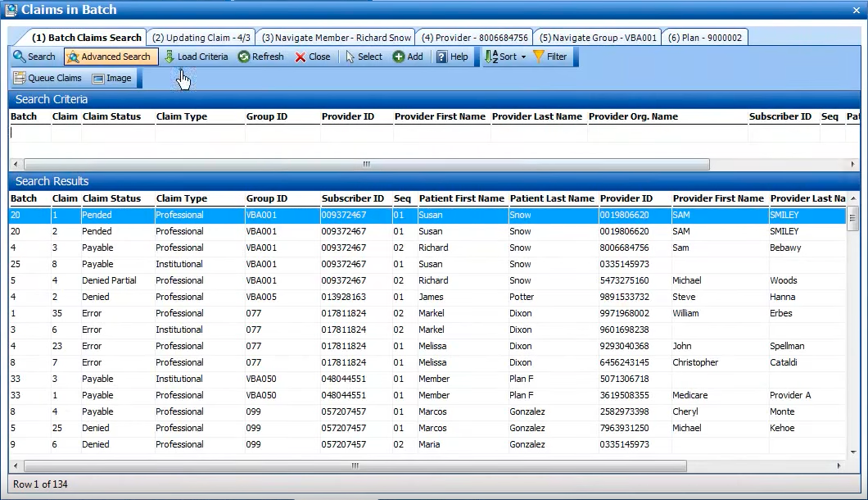Click the Claim Status results column header
The width and height of the screenshot is (868, 500).
coord(112,198)
